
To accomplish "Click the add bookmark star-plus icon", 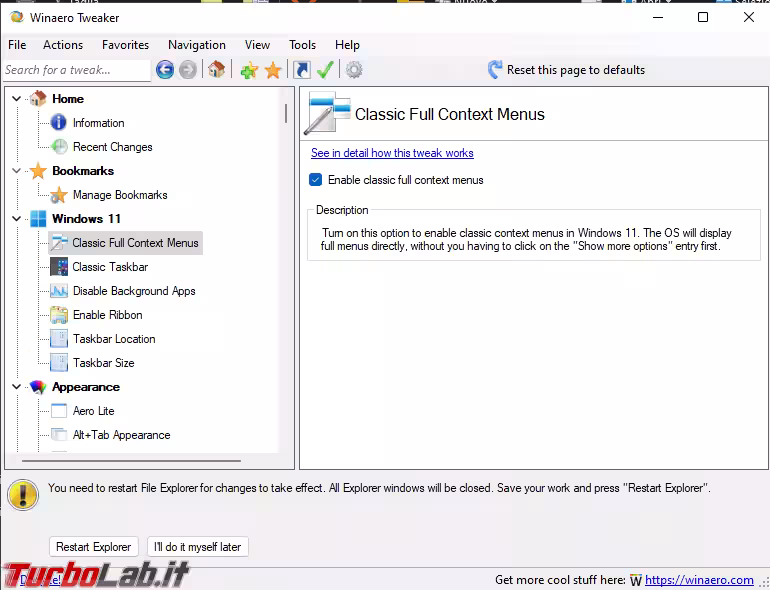I will click(x=249, y=70).
